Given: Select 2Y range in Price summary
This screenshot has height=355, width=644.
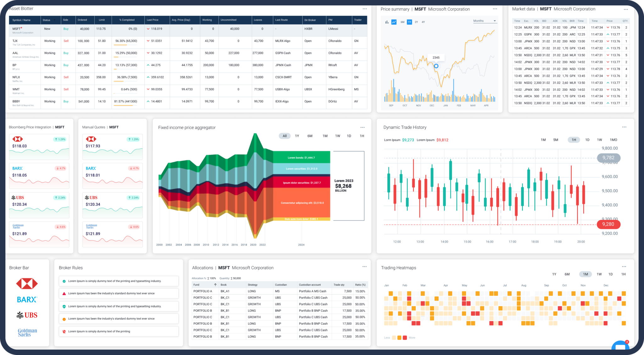Looking at the screenshot, I should [416, 22].
